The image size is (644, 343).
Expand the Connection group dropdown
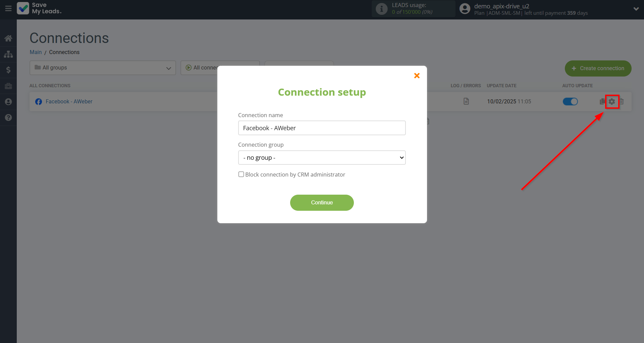pos(322,158)
